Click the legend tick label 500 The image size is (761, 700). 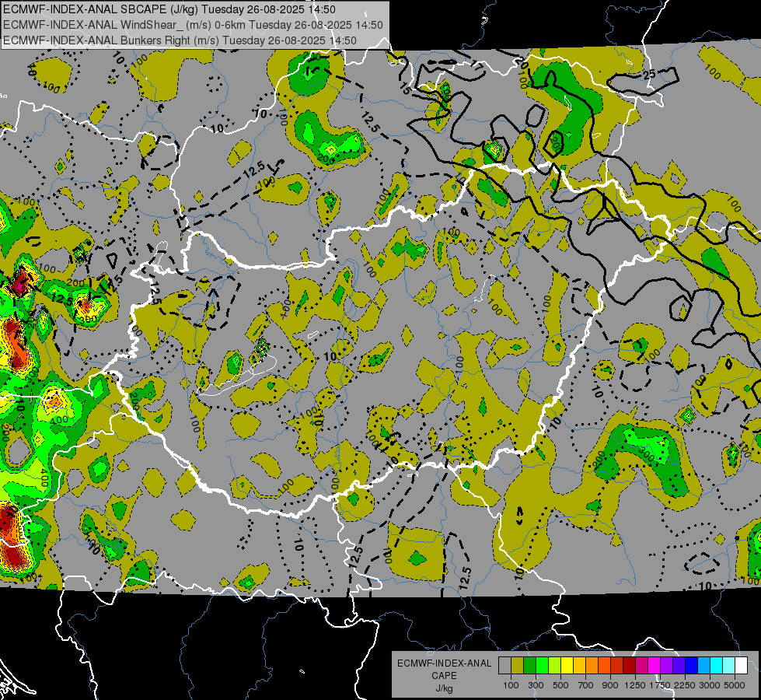(560, 685)
